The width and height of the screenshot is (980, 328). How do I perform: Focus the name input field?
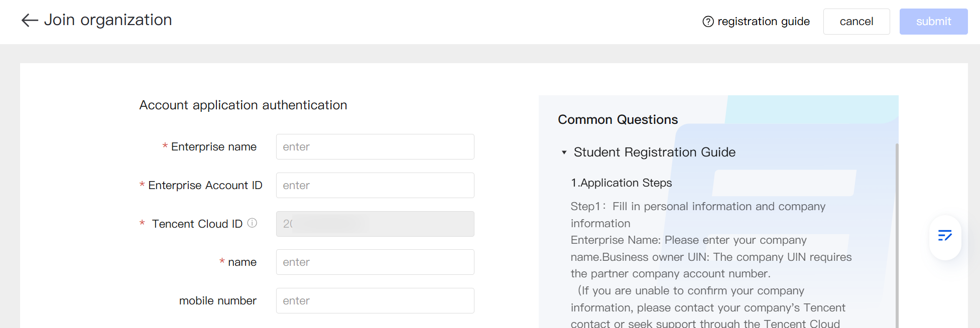[375, 262]
